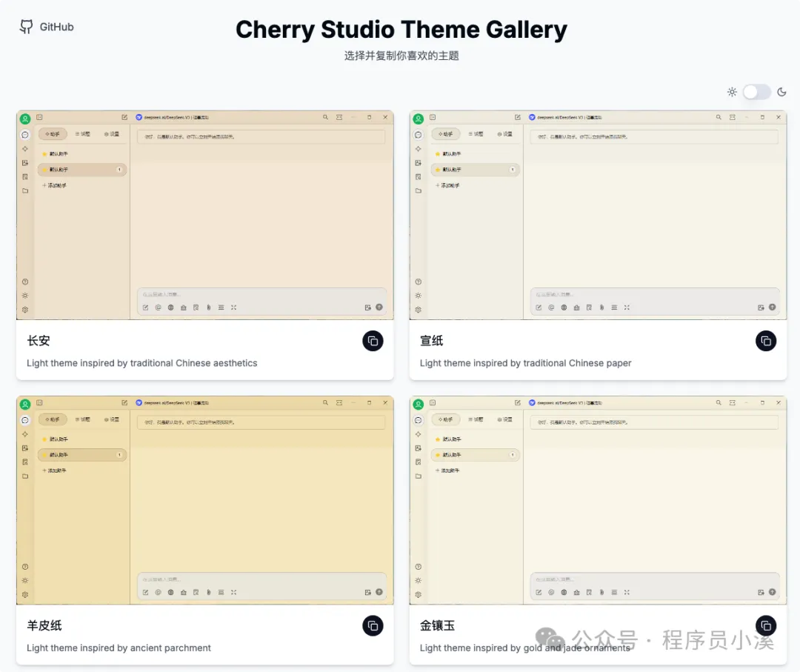Click the settings gear in 宣纸 preview sidebar
The height and width of the screenshot is (672, 800).
419,310
